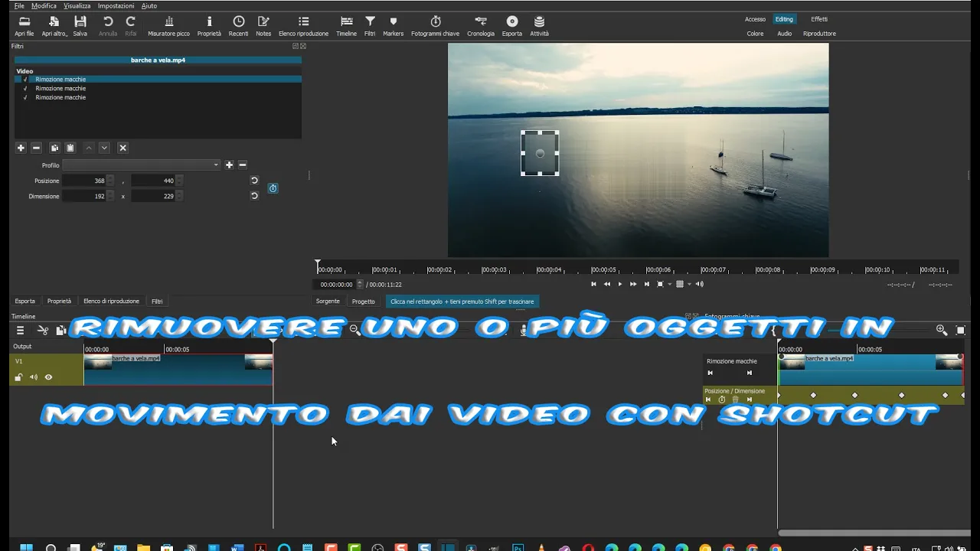Open the Visualizza menu
This screenshot has width=980, height=551.
click(77, 5)
